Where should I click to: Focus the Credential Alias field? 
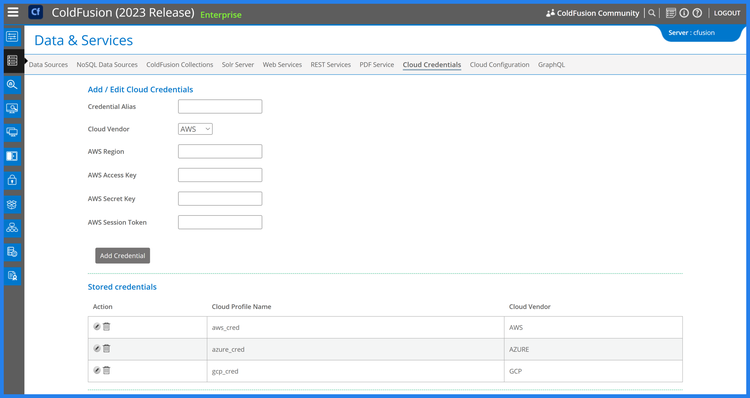(x=220, y=107)
